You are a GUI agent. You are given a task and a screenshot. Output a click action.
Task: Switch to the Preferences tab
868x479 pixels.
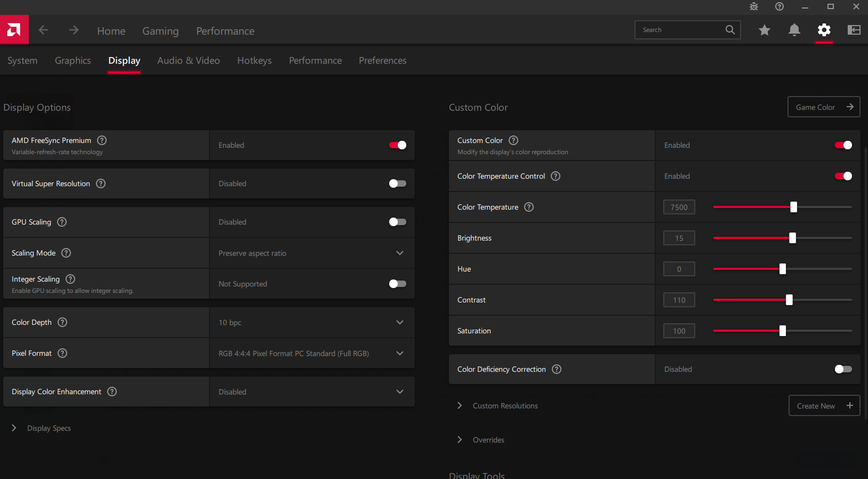tap(383, 61)
